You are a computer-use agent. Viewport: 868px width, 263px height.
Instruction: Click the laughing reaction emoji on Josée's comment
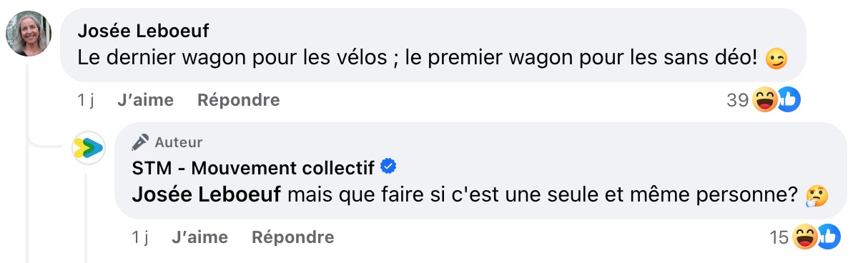point(765,101)
